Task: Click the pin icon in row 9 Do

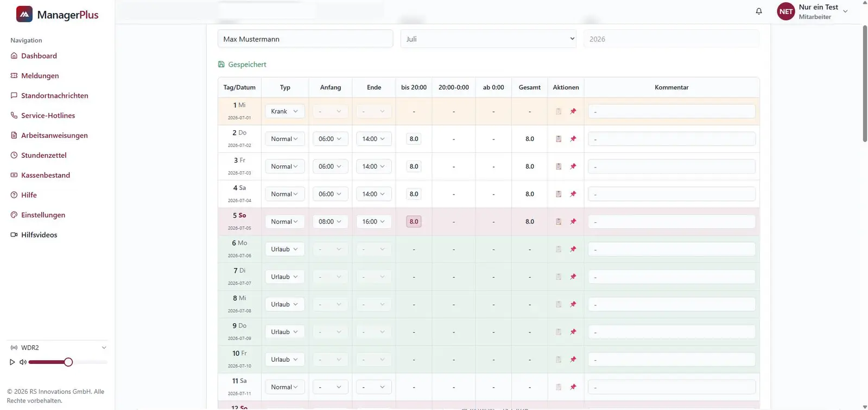Action: point(573,332)
